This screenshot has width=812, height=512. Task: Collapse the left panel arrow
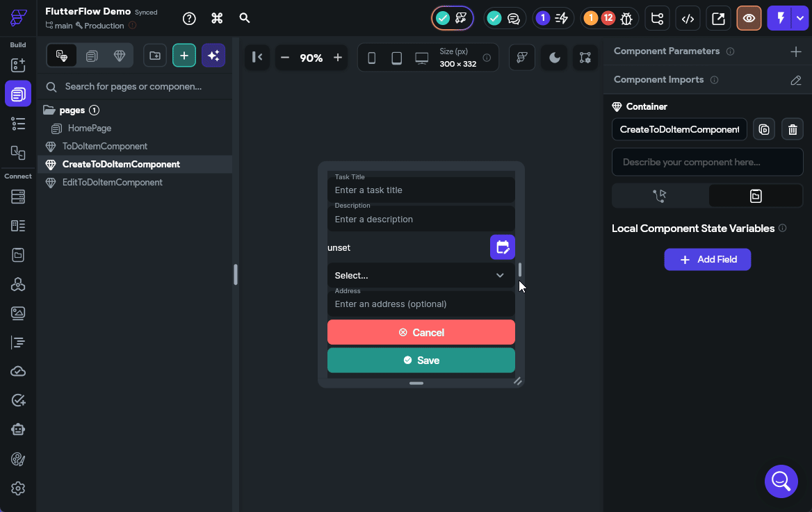coord(257,57)
